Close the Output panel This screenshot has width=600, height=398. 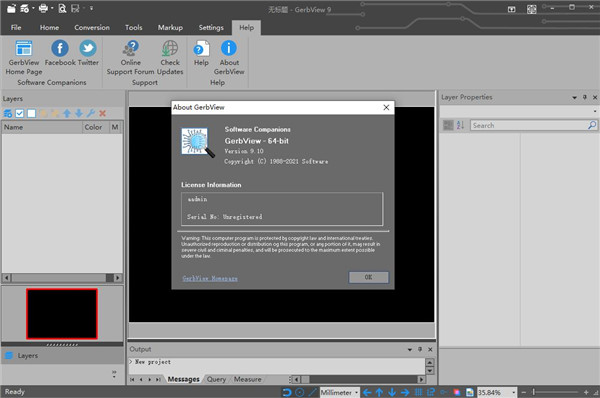(x=430, y=349)
